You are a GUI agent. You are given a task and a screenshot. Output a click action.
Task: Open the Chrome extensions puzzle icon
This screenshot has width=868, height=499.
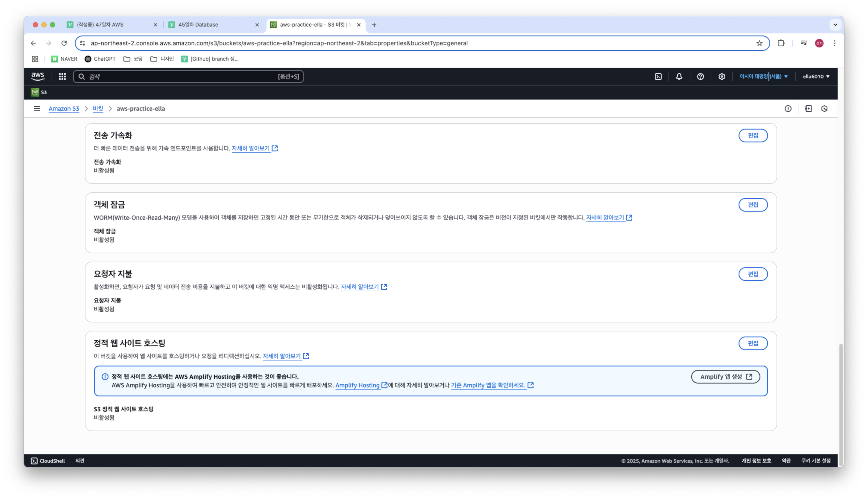pyautogui.click(x=781, y=43)
